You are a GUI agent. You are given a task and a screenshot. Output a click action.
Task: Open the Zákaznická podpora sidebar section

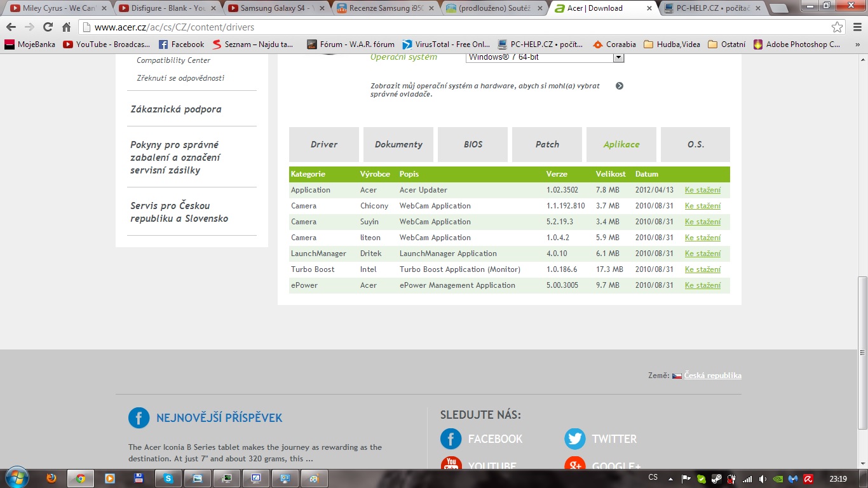(176, 109)
